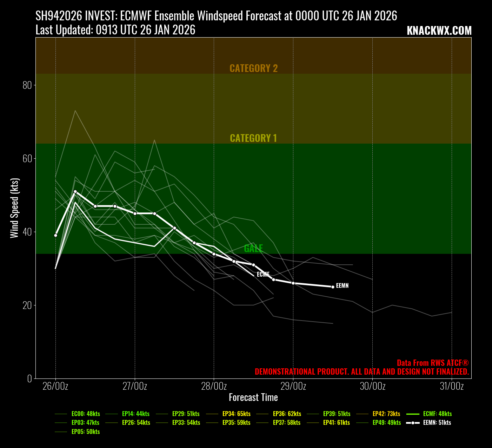This screenshot has height=448, width=492.
Task: Select the EC00: 48kts legend entry
Action: pyautogui.click(x=86, y=414)
